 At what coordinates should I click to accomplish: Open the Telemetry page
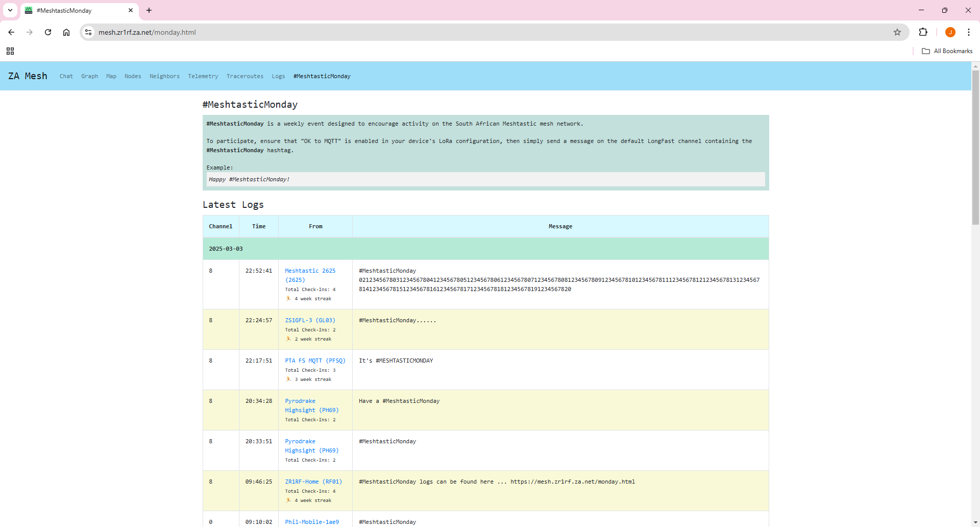203,76
